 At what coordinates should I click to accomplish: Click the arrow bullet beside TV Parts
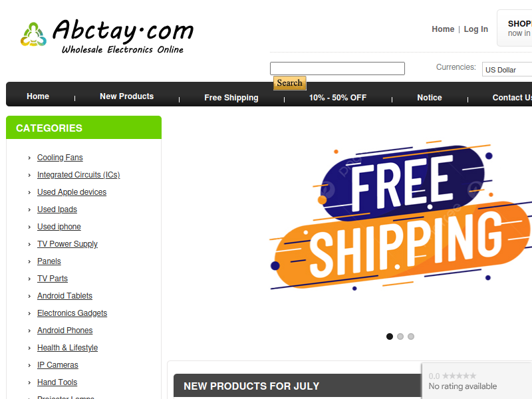29,279
